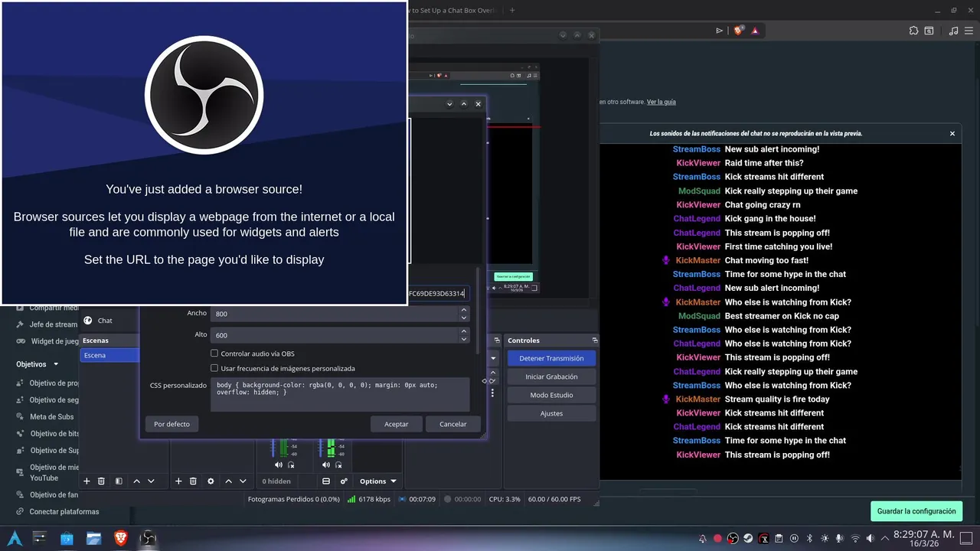Open advanced audio properties gears icon

tap(344, 481)
